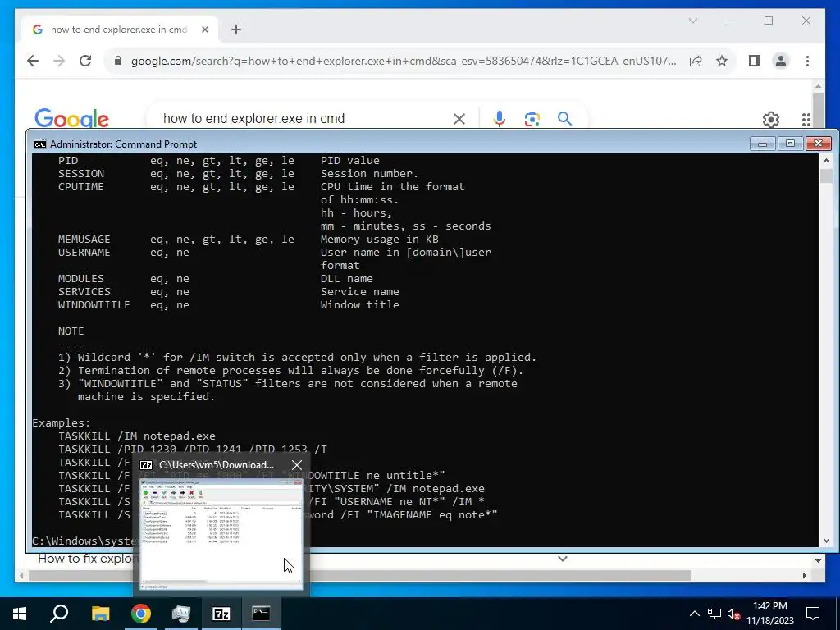Screen dimensions: 840x630
Task: Click the Command Prompt taskbar icon
Action: click(261, 614)
